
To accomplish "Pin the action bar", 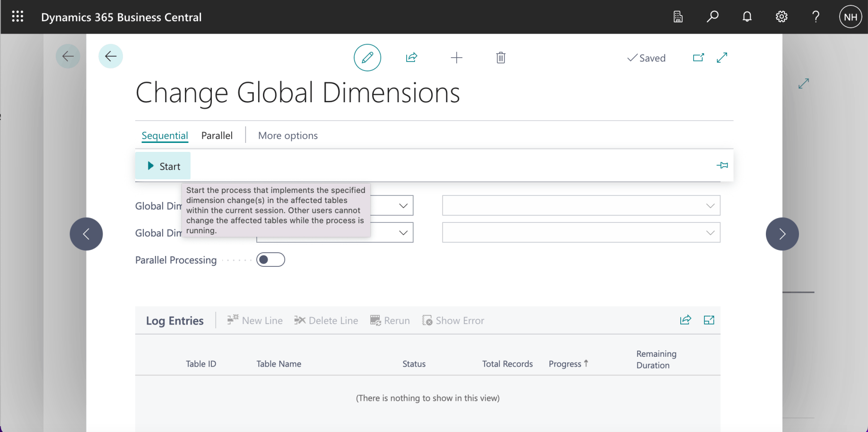I will 722,166.
